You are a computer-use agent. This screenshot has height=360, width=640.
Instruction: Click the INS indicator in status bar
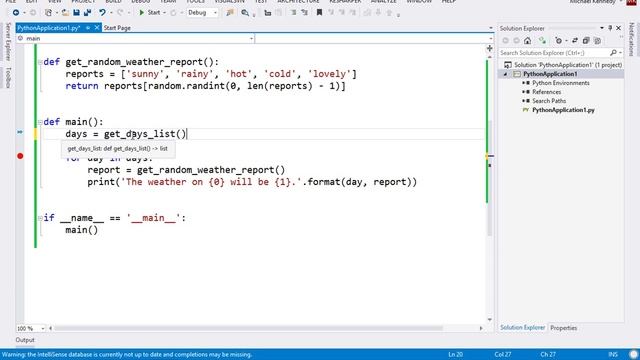(x=613, y=354)
